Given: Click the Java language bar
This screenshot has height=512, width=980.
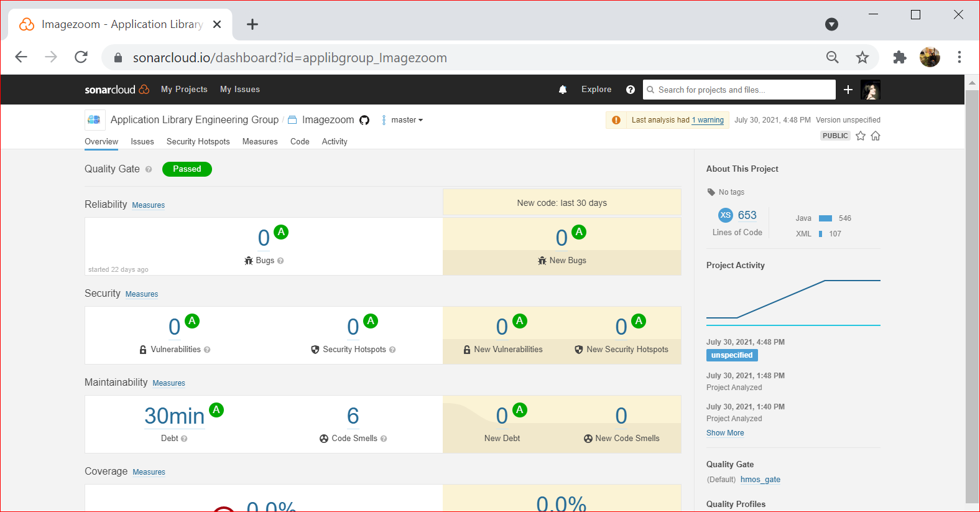Looking at the screenshot, I should (x=826, y=218).
